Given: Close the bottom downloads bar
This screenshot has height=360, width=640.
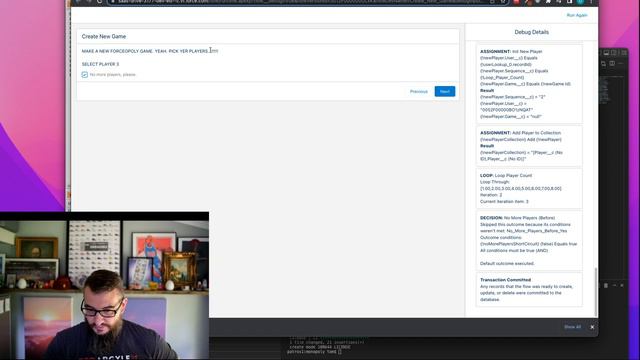Looking at the screenshot, I should [592, 327].
